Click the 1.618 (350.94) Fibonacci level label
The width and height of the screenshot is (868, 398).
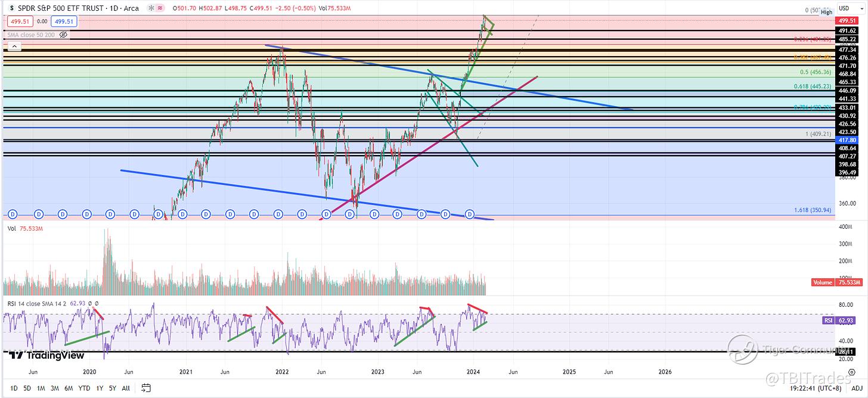point(812,210)
